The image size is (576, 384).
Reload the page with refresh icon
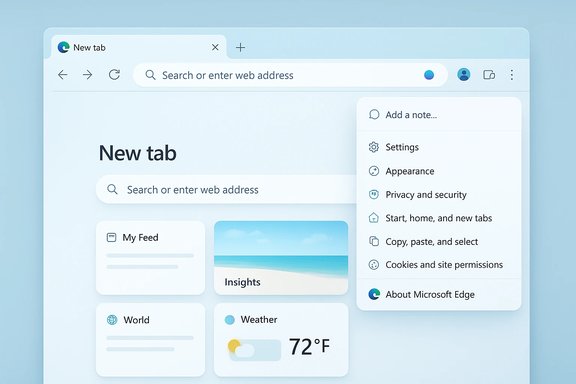[x=114, y=75]
